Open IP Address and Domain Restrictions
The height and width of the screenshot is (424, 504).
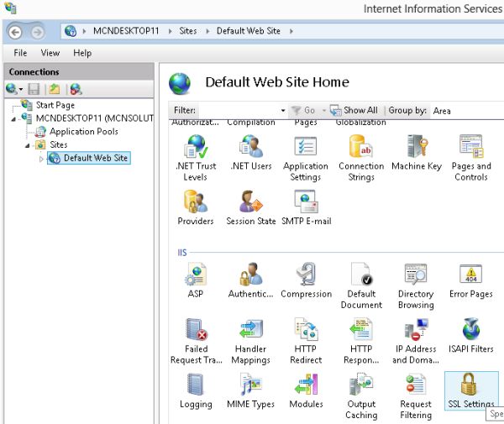pyautogui.click(x=416, y=341)
